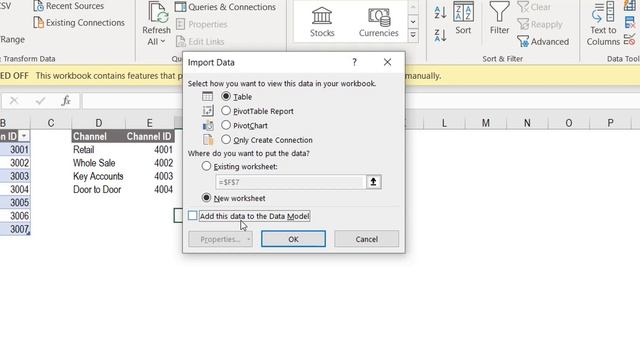Select the Whole Sale cell
Screen dimensions: 640x360
coord(98,163)
